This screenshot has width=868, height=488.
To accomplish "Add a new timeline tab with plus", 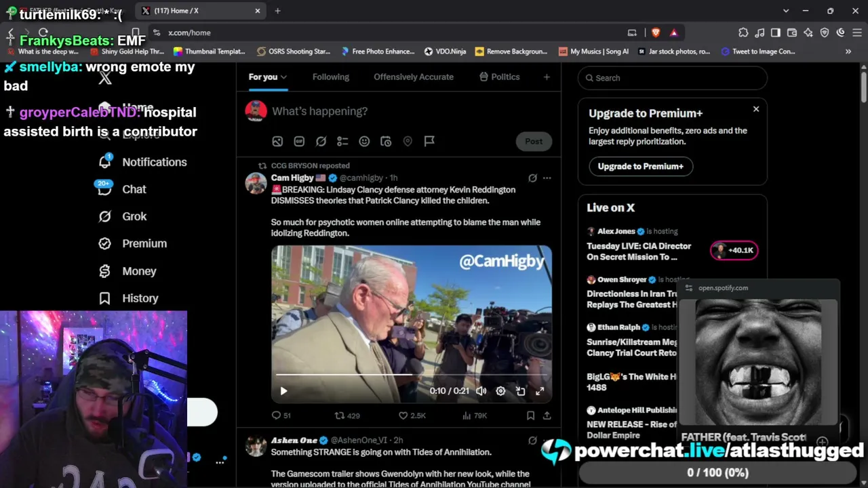I will click(547, 77).
